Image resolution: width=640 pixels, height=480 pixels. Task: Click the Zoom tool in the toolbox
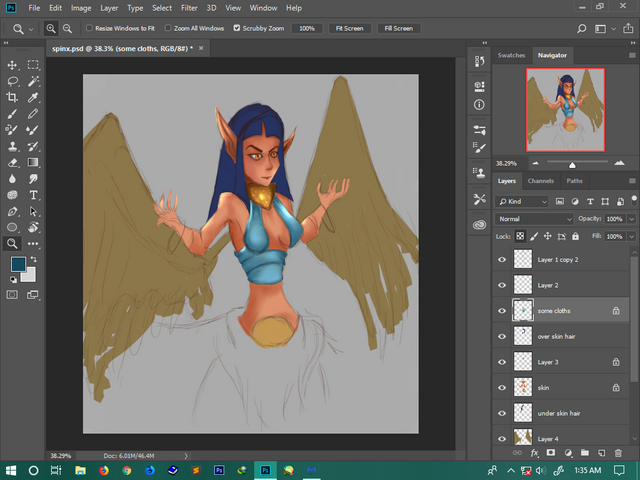pos(12,244)
